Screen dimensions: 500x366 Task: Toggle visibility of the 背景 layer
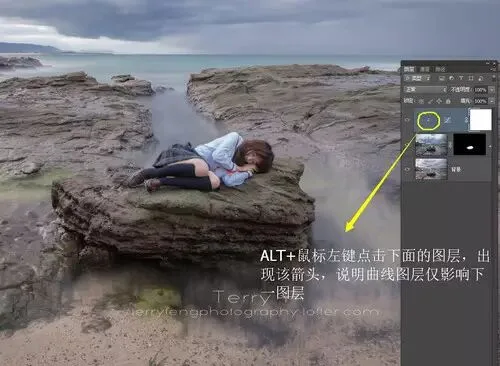coord(407,169)
